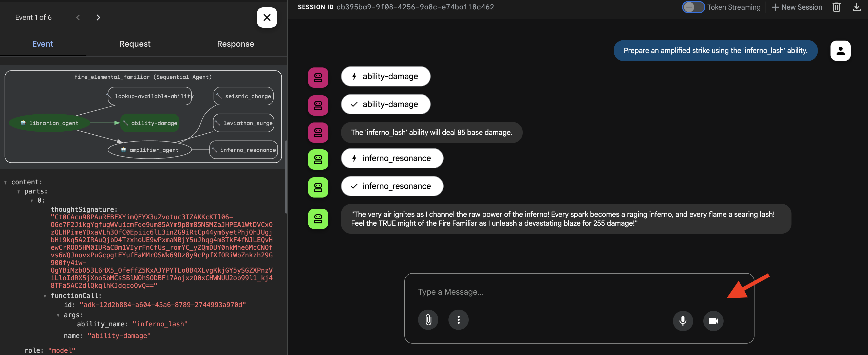Image resolution: width=868 pixels, height=355 pixels.
Task: Collapse the content tree node
Action: [x=5, y=182]
